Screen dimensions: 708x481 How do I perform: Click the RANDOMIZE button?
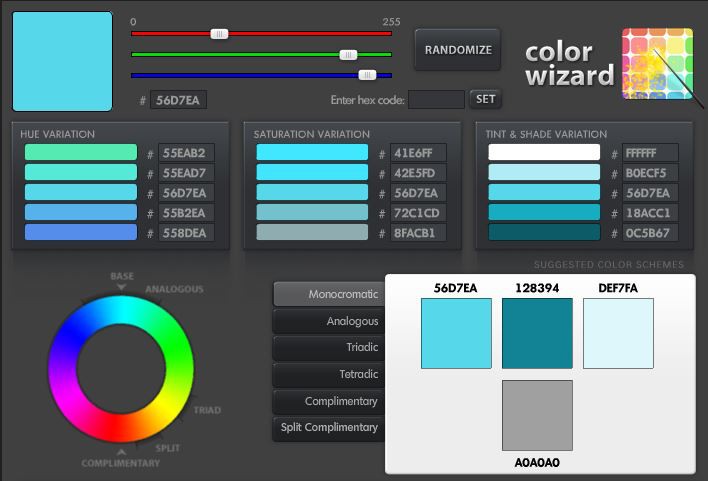457,50
